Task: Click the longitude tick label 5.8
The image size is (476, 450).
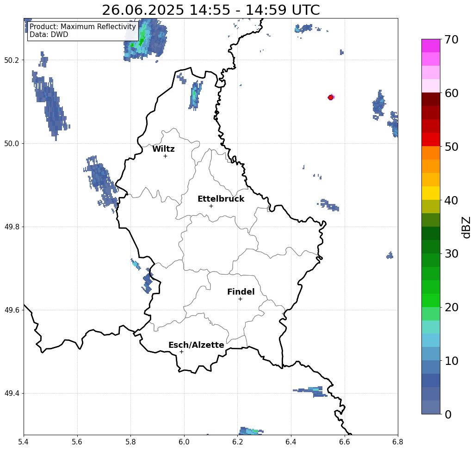Action: coord(130,442)
